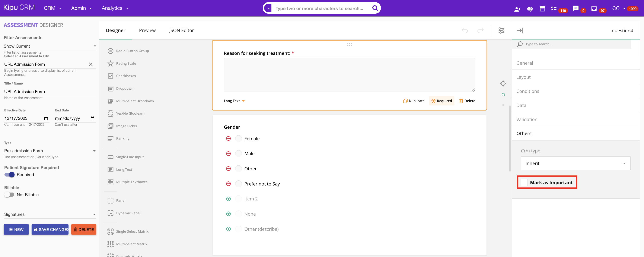Open the settings sliders icon in designer toolbar
Viewport: 644px width, 257px height.
point(501,31)
